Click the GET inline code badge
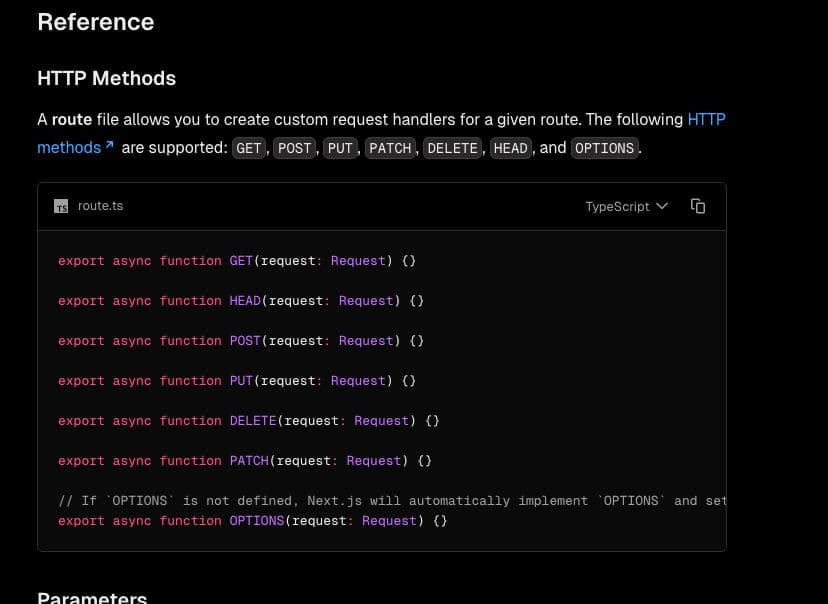The width and height of the screenshot is (828, 604). pyautogui.click(x=249, y=148)
